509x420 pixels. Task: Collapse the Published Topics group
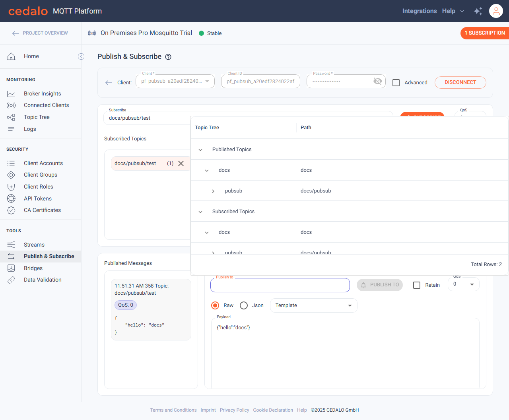tap(200, 150)
